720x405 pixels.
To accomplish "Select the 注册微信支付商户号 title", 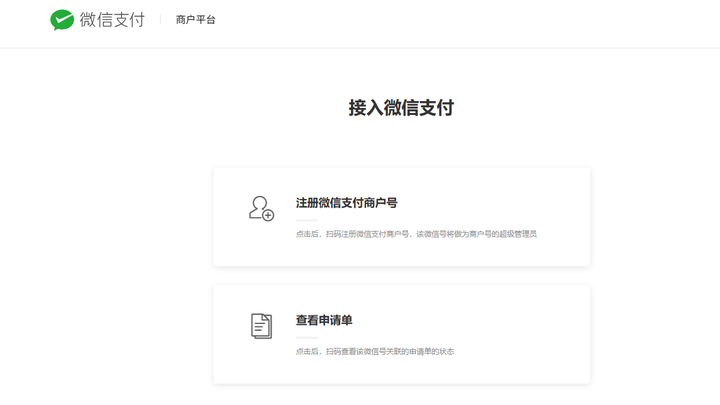I will 346,203.
